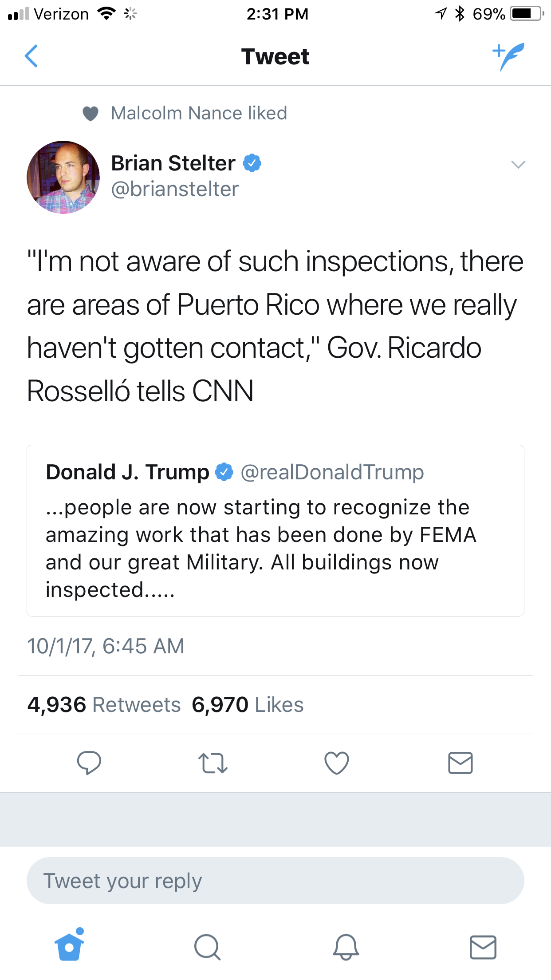Tap the reply speech bubble icon
Viewport: 551px width, 980px height.
pos(89,763)
